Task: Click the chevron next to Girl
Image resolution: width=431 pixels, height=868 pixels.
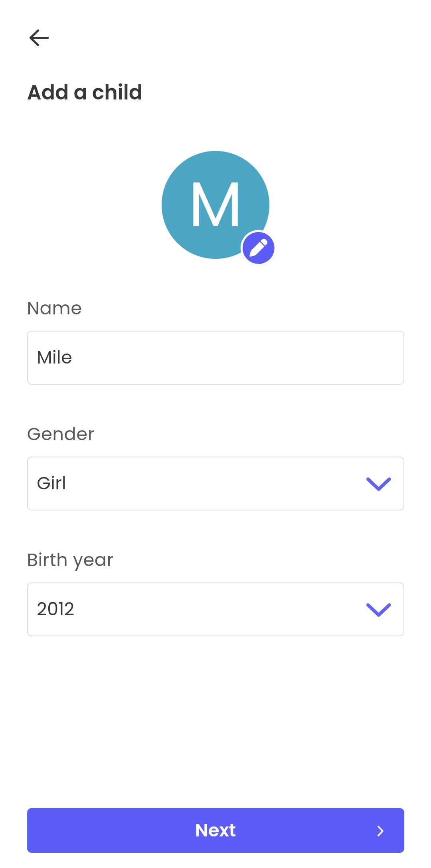Action: (x=379, y=483)
